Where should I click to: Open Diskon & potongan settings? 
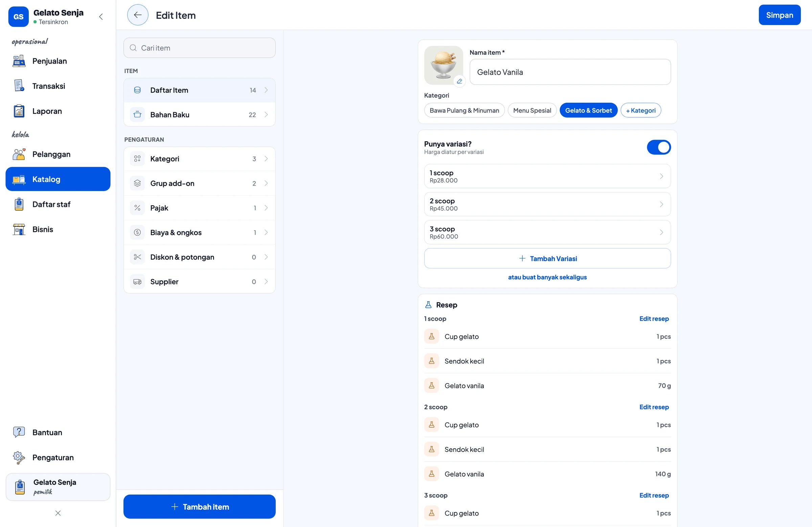[x=199, y=257]
